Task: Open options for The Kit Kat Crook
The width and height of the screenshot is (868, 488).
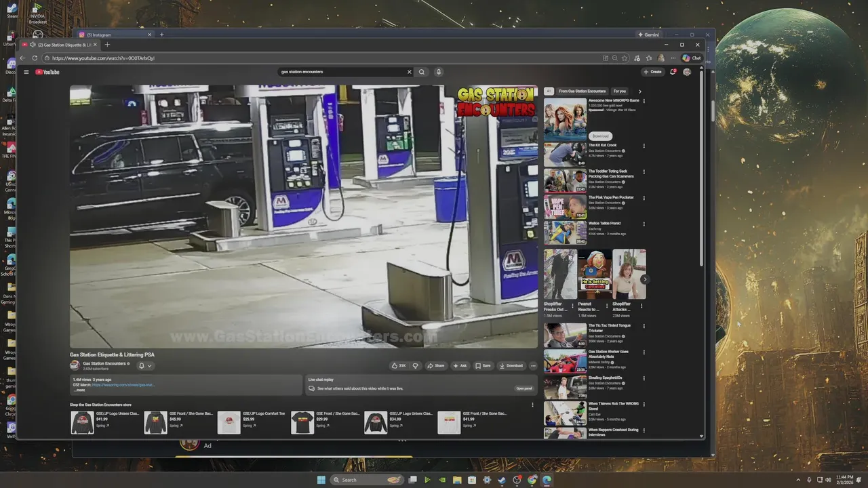Action: click(644, 145)
